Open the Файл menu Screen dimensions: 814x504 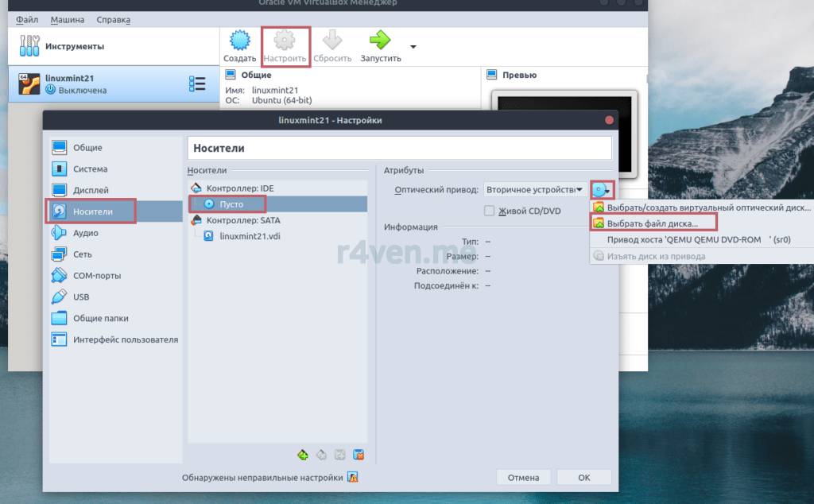tap(27, 19)
